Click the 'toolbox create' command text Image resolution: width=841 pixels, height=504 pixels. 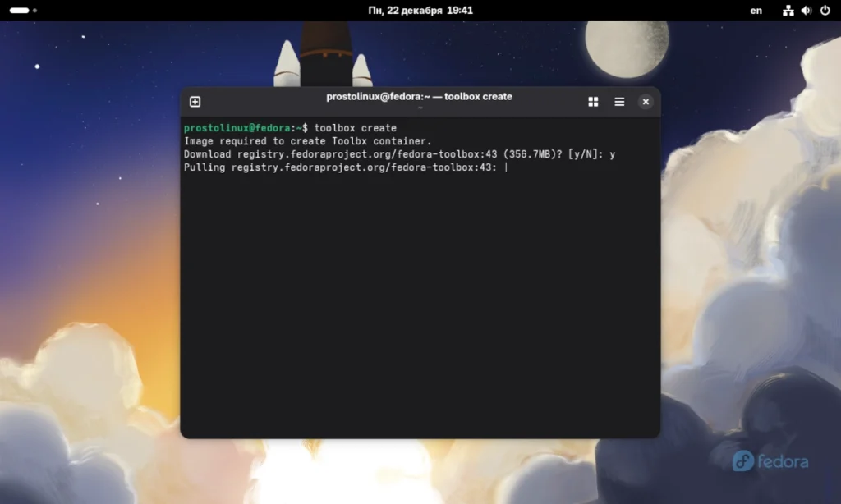[355, 128]
